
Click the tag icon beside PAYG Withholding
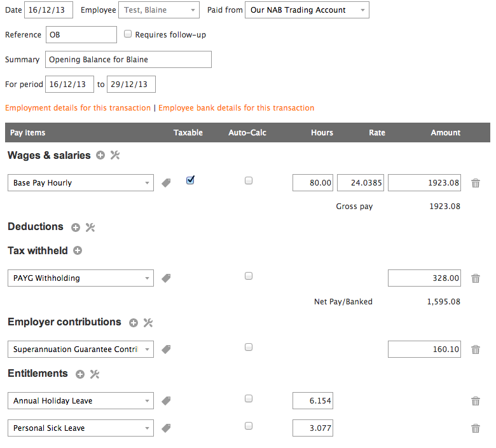pyautogui.click(x=166, y=278)
